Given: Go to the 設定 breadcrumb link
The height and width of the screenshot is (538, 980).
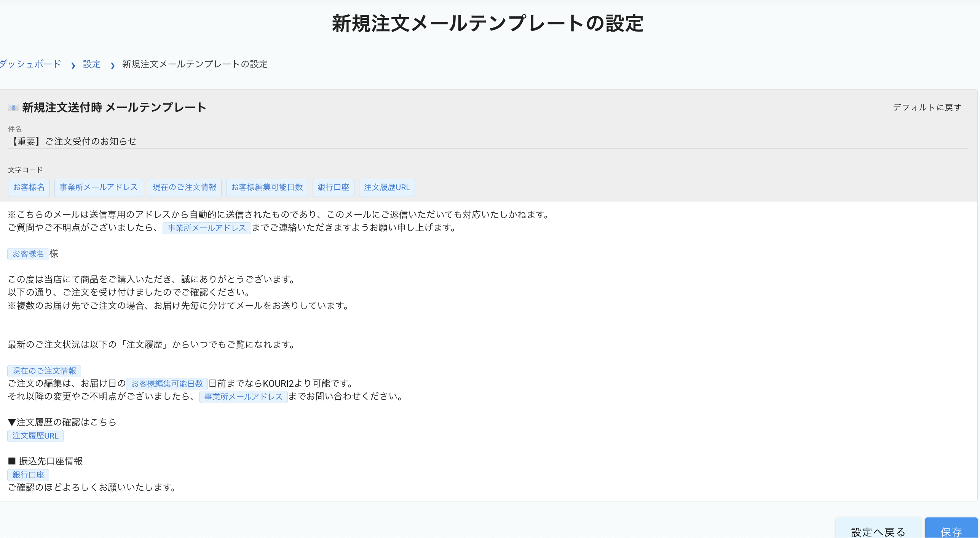Looking at the screenshot, I should click(x=92, y=64).
